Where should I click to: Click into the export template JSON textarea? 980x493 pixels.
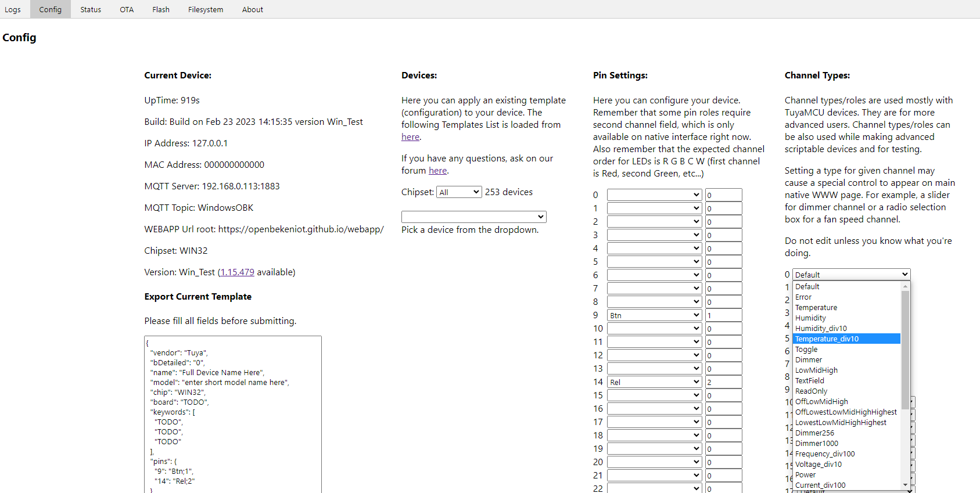click(x=233, y=414)
